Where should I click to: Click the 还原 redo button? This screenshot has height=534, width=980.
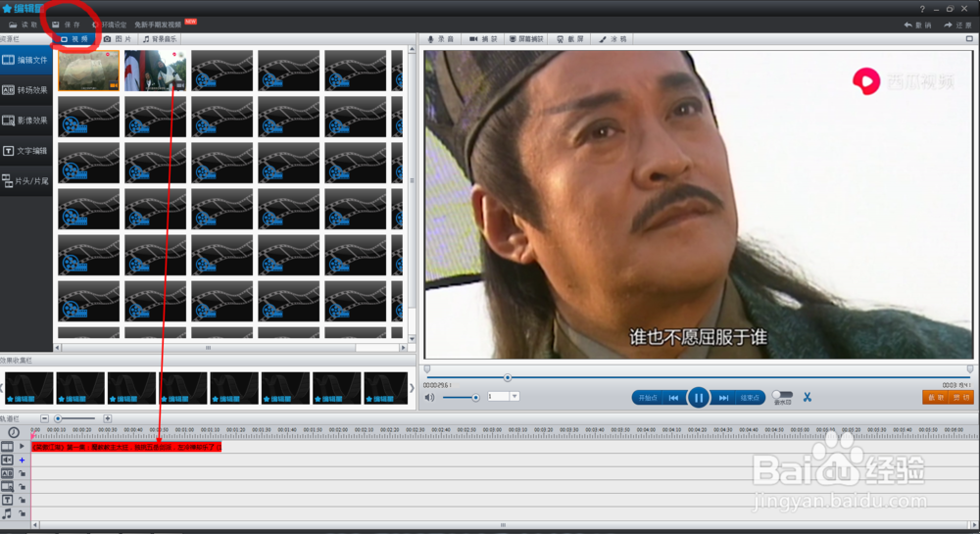point(957,24)
